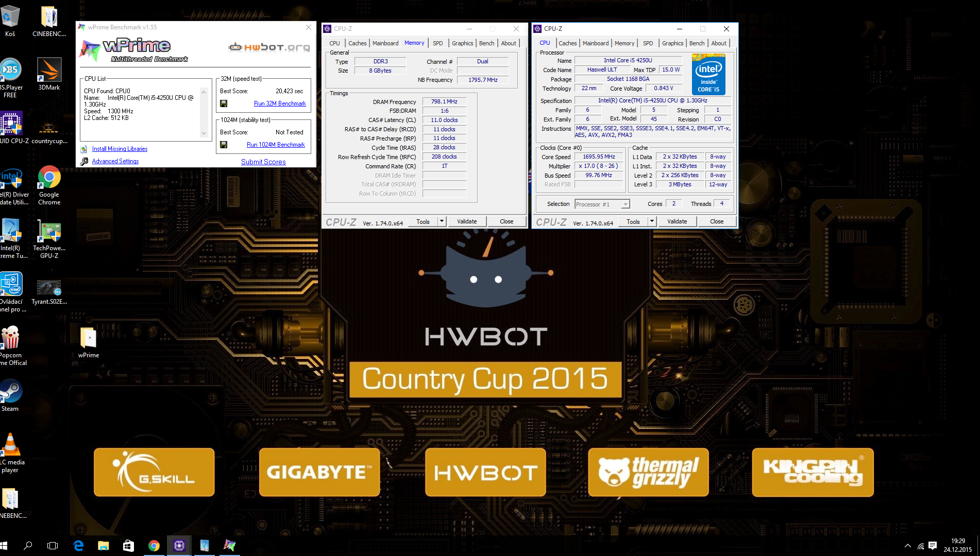The height and width of the screenshot is (556, 980).
Task: Open the TechPowerUp GPU-Z desktop shortcut
Action: [x=49, y=238]
